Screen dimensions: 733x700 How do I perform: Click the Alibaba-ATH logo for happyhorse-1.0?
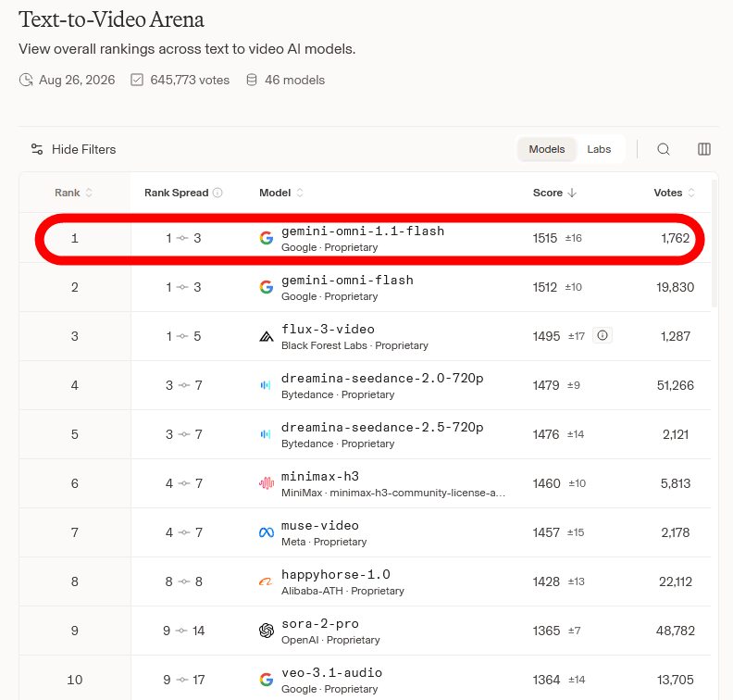click(266, 581)
